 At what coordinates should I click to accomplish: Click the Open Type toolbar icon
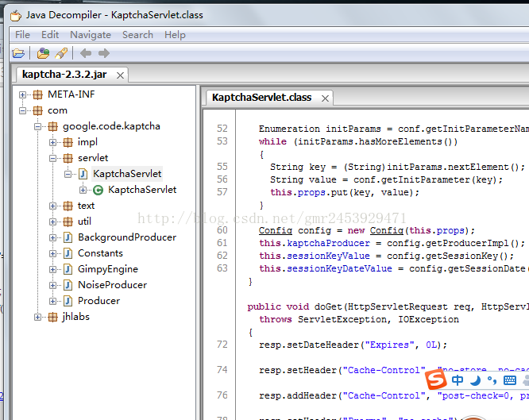43,53
